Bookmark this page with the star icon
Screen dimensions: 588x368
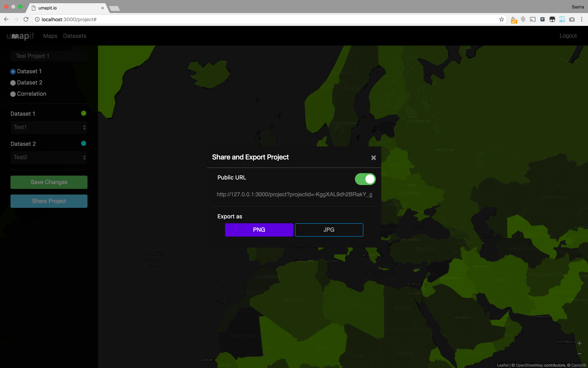[x=502, y=19]
